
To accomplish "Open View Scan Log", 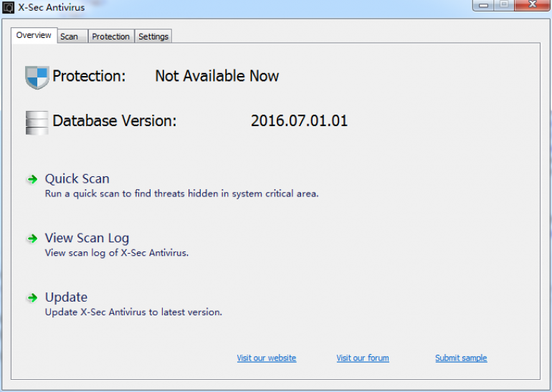I will click(87, 238).
